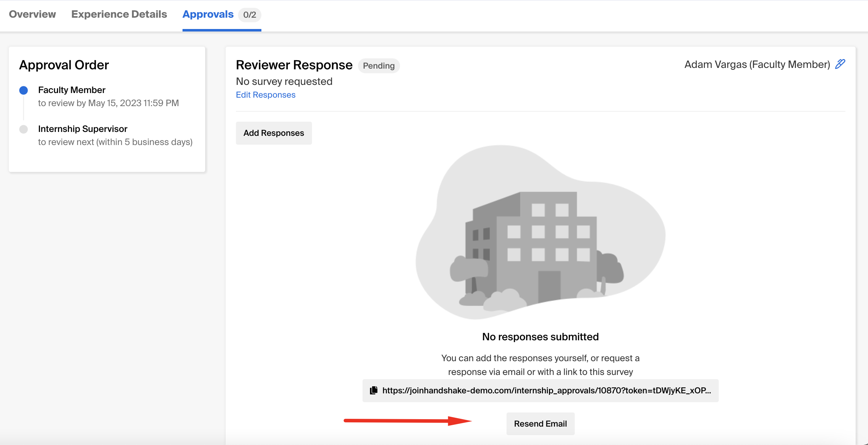Click the gray building illustration
Screen dimensions: 868x445
(x=540, y=232)
